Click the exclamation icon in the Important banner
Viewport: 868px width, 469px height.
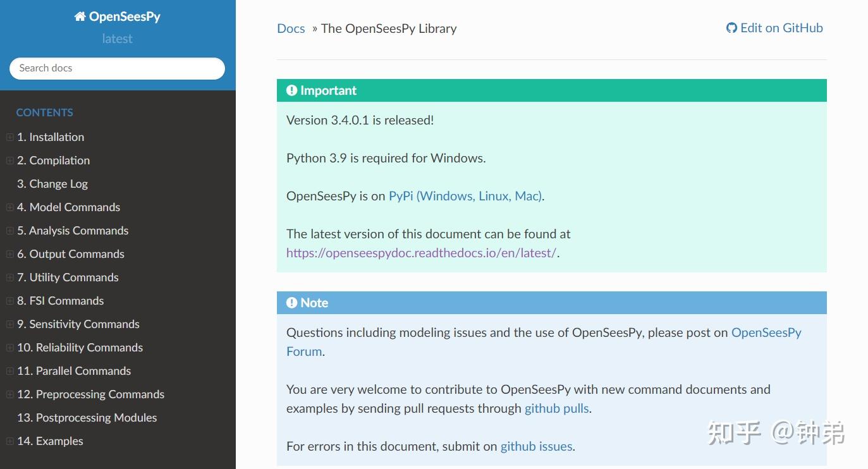(x=291, y=90)
